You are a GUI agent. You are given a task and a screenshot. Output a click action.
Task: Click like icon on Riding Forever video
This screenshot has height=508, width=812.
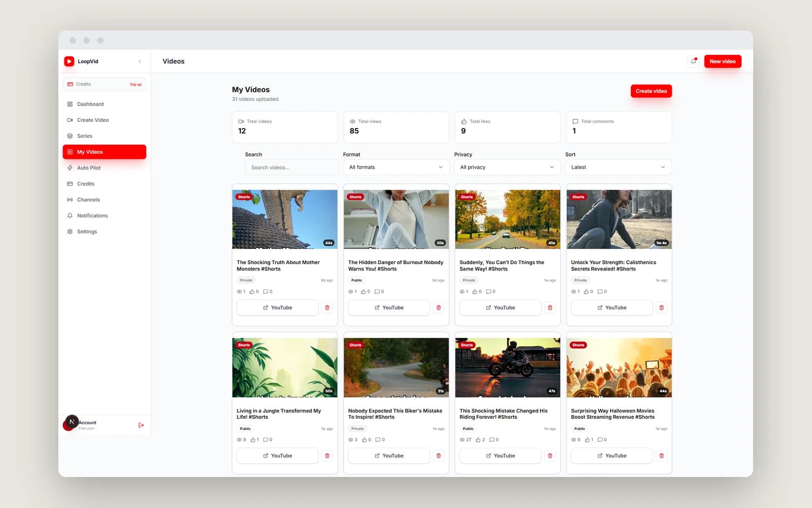(x=478, y=440)
